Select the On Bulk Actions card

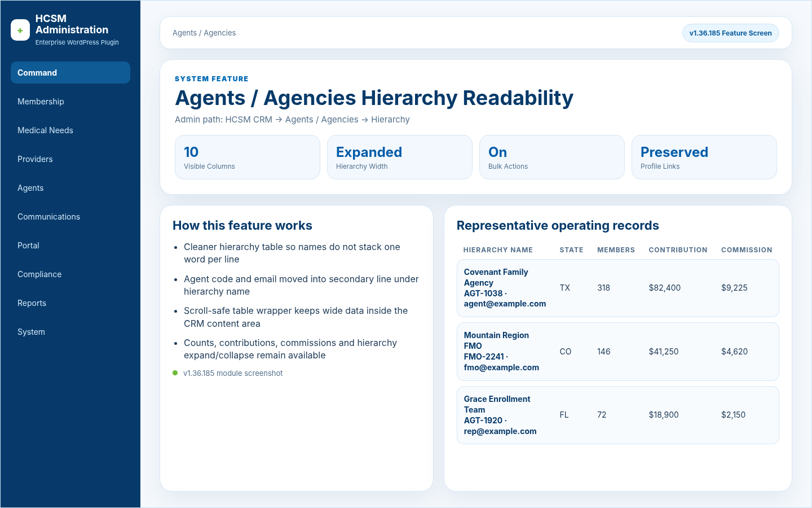tap(552, 157)
